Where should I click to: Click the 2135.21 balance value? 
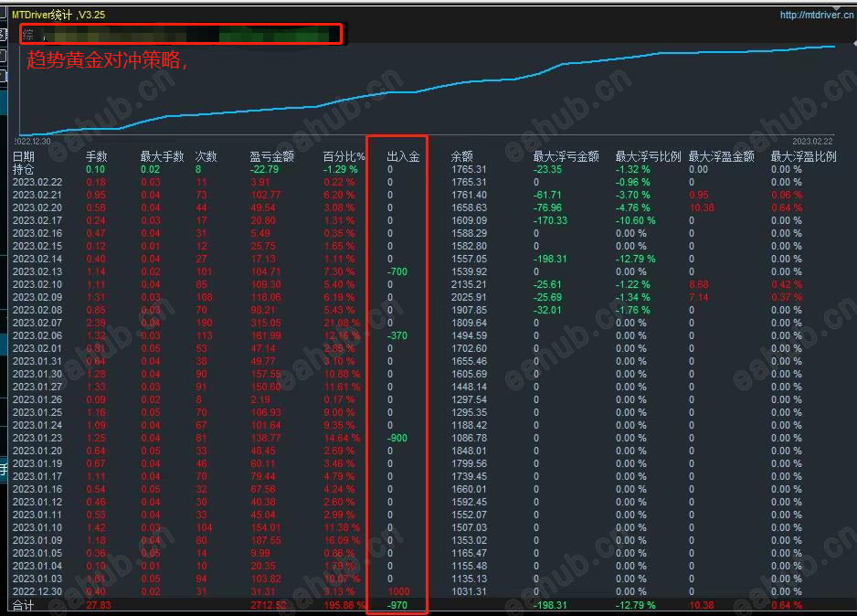469,284
